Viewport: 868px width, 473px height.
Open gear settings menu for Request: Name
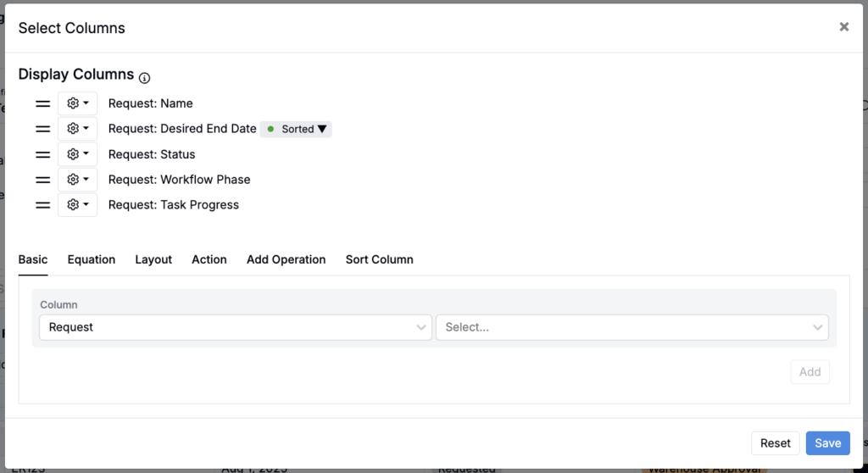coord(77,103)
